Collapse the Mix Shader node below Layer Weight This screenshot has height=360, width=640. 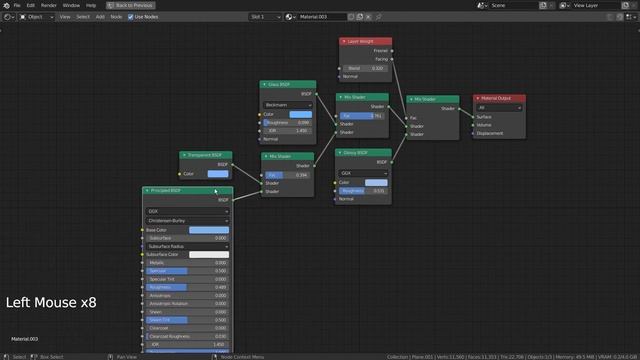pos(340,97)
